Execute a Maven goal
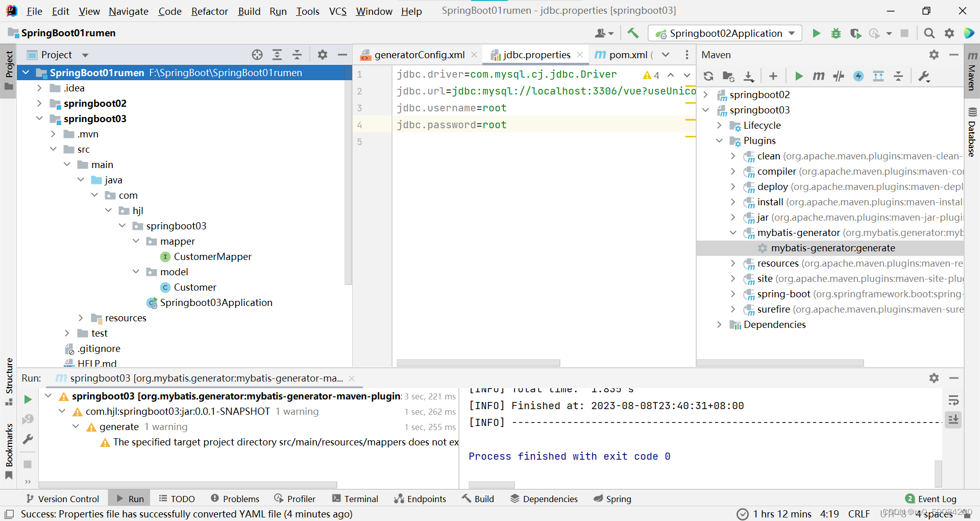This screenshot has width=980, height=521. point(818,76)
